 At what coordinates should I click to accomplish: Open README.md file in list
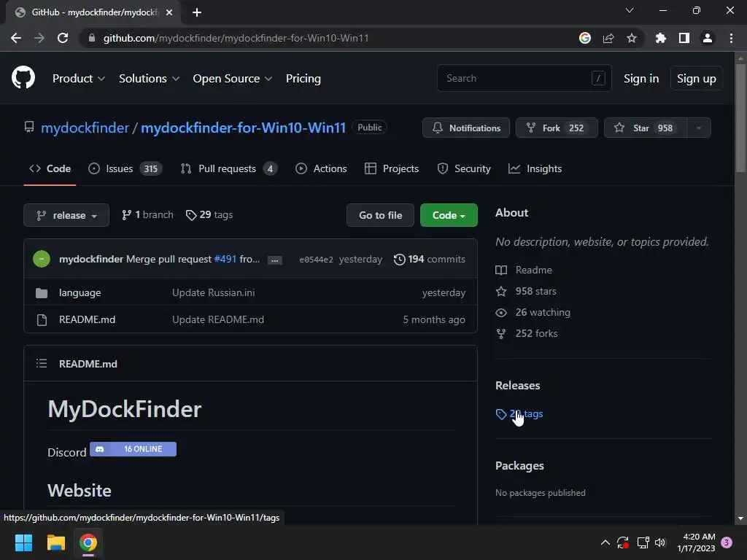88,319
